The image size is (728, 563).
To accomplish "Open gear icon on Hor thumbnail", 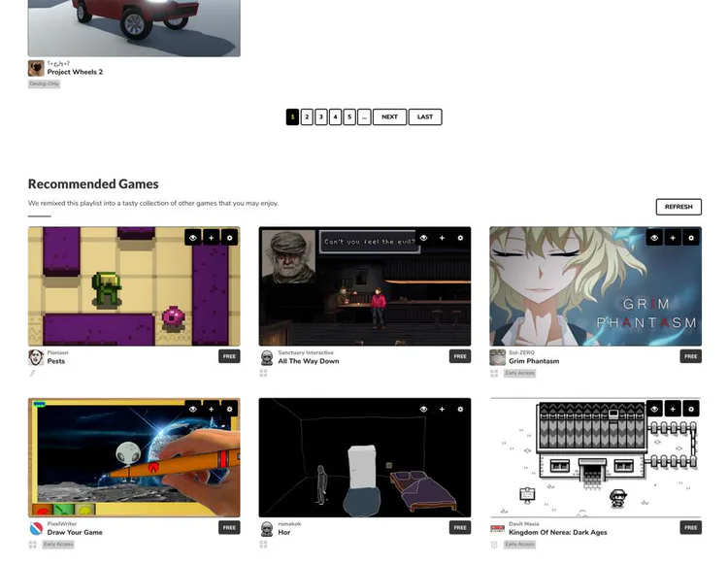I will click(460, 409).
